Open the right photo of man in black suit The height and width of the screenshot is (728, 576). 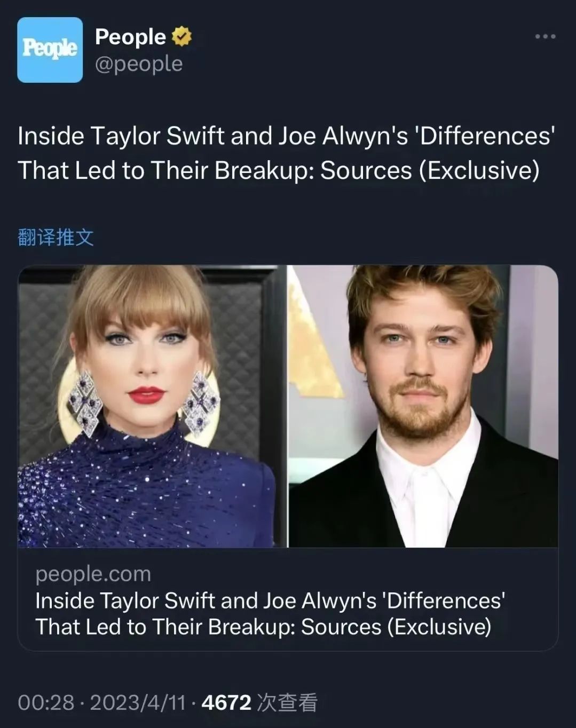click(x=423, y=406)
